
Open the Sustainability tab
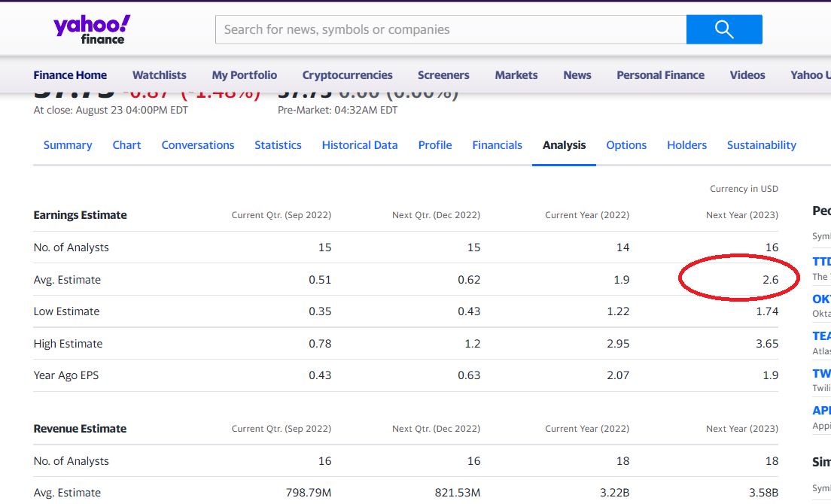pos(761,144)
